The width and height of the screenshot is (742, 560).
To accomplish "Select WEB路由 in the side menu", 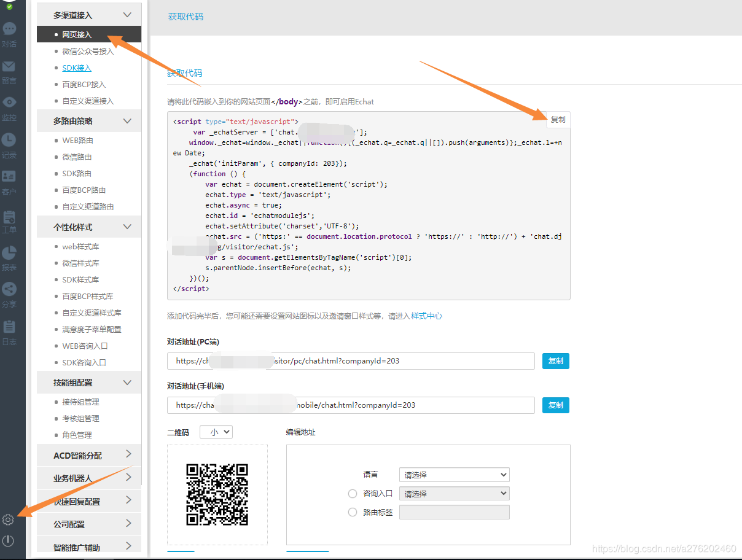I will pos(77,141).
